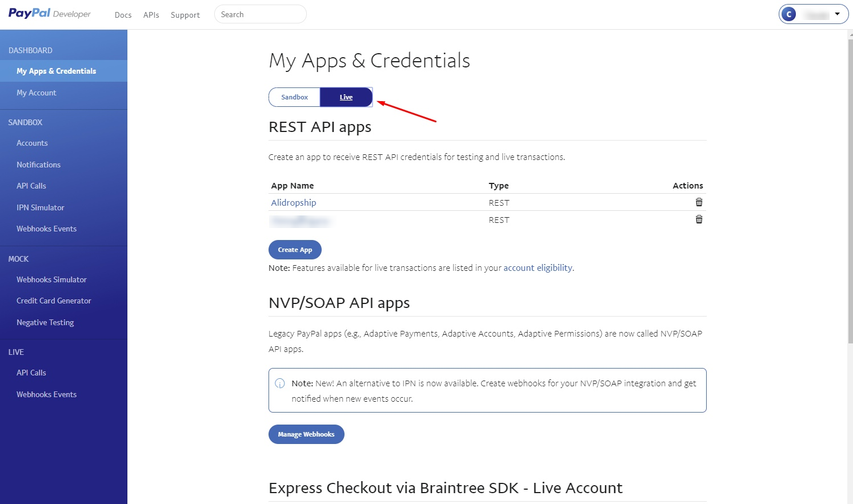Click the Type column header
The width and height of the screenshot is (853, 504).
(x=499, y=186)
